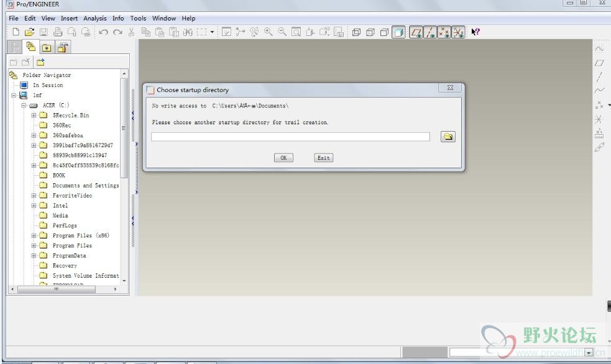Open the selection box dropdown arrow
This screenshot has height=364, width=611.
212,32
